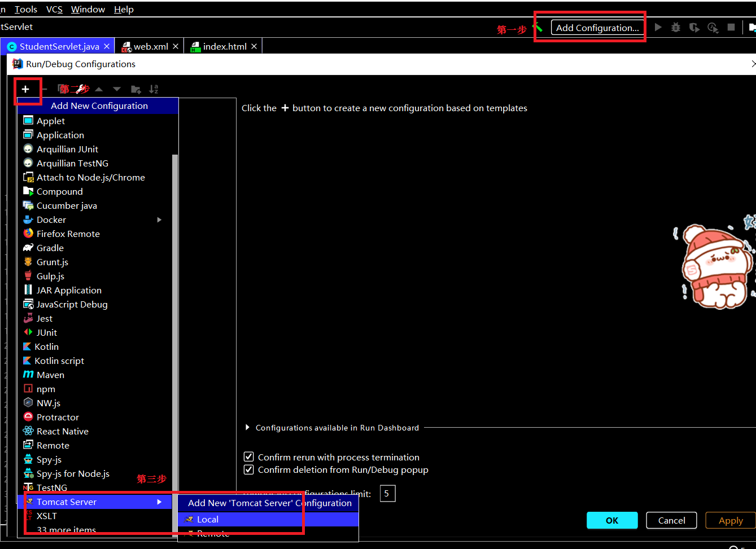Expand Configurations available in Run Dashboard
756x549 pixels.
[247, 428]
